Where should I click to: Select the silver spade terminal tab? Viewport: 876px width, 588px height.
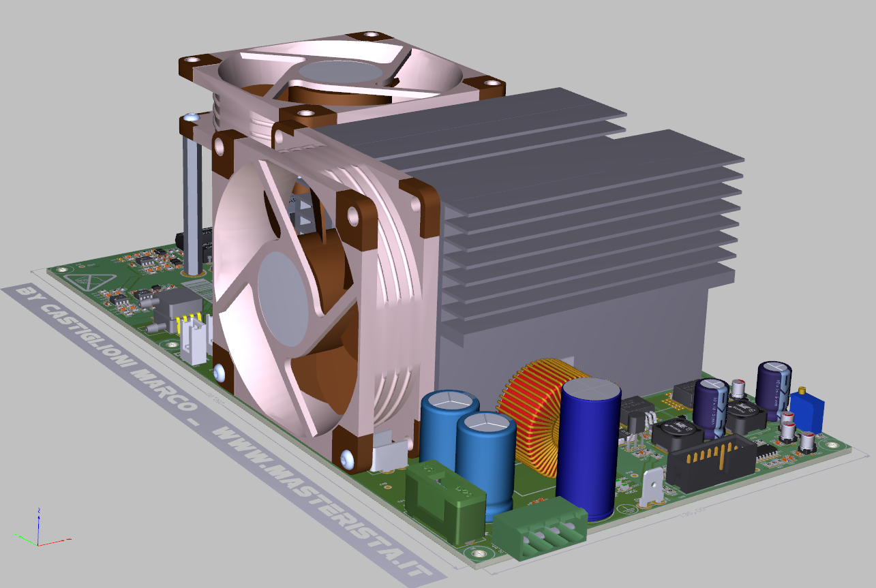tap(651, 486)
